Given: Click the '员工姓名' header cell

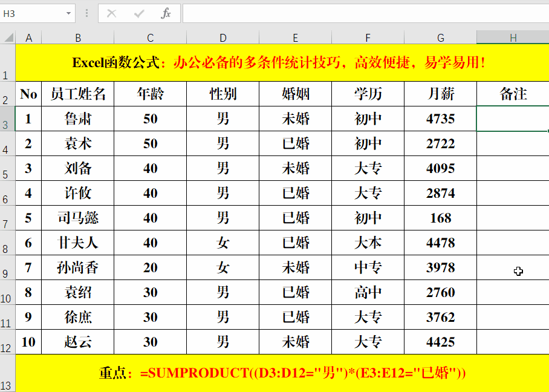Looking at the screenshot, I should click(x=78, y=94).
